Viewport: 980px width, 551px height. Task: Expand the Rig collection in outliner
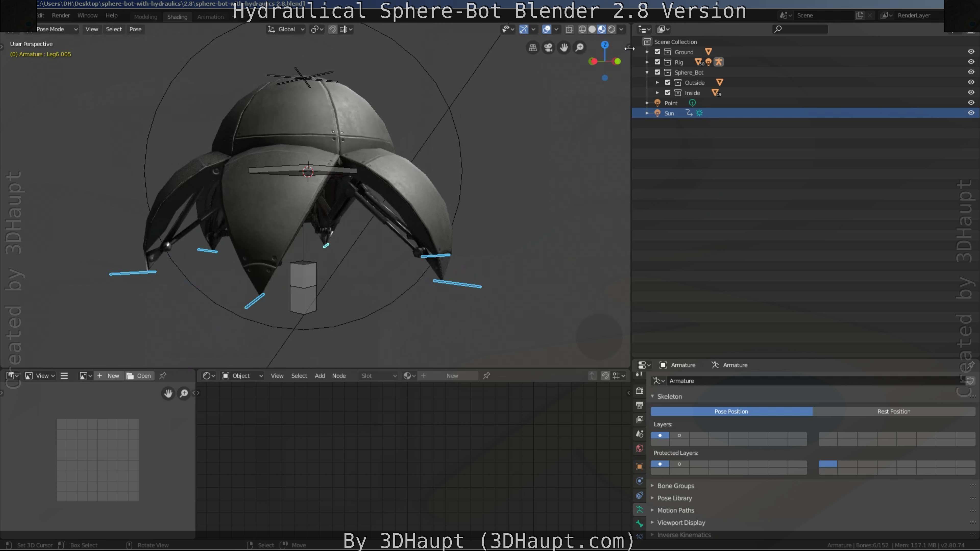tap(647, 62)
